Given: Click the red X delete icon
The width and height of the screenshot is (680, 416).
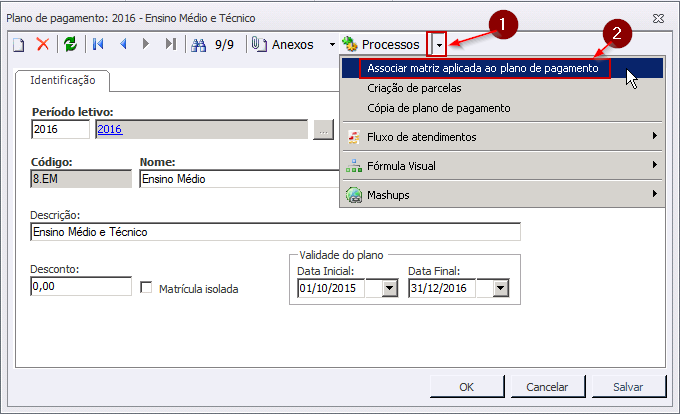Looking at the screenshot, I should coord(43,44).
